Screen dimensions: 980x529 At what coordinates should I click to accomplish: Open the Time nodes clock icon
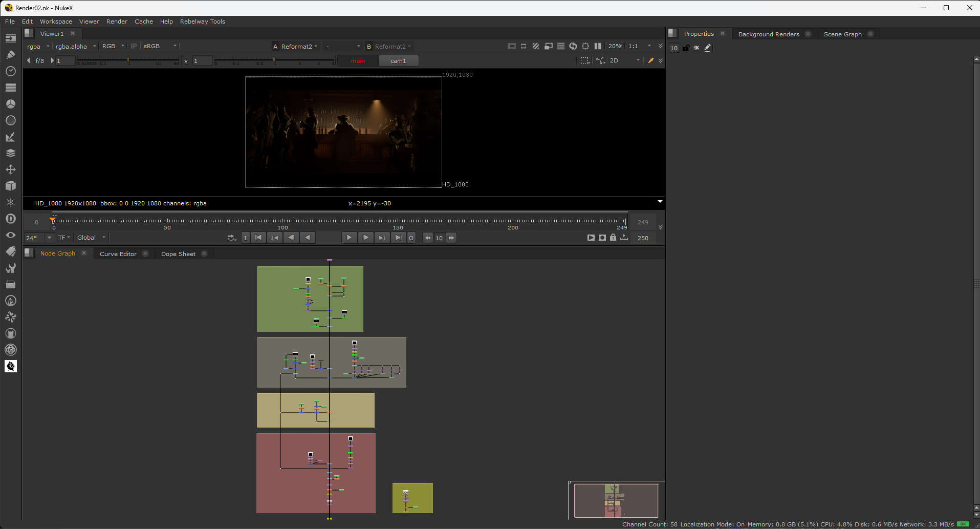click(x=10, y=71)
